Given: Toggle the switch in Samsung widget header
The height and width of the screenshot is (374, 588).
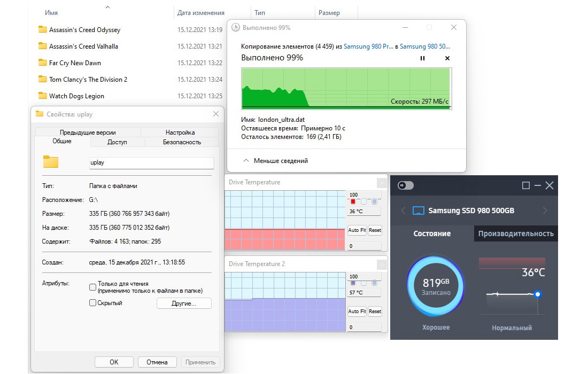Looking at the screenshot, I should (x=406, y=185).
